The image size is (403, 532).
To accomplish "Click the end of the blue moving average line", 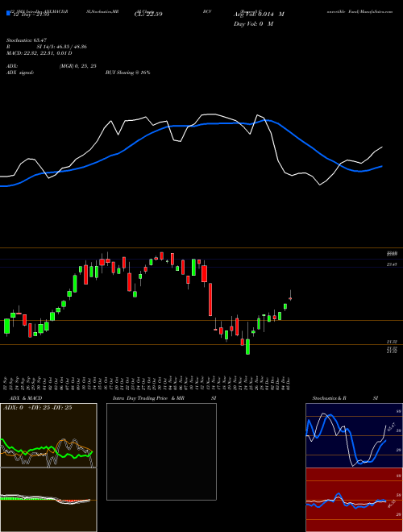I will click(x=382, y=166).
